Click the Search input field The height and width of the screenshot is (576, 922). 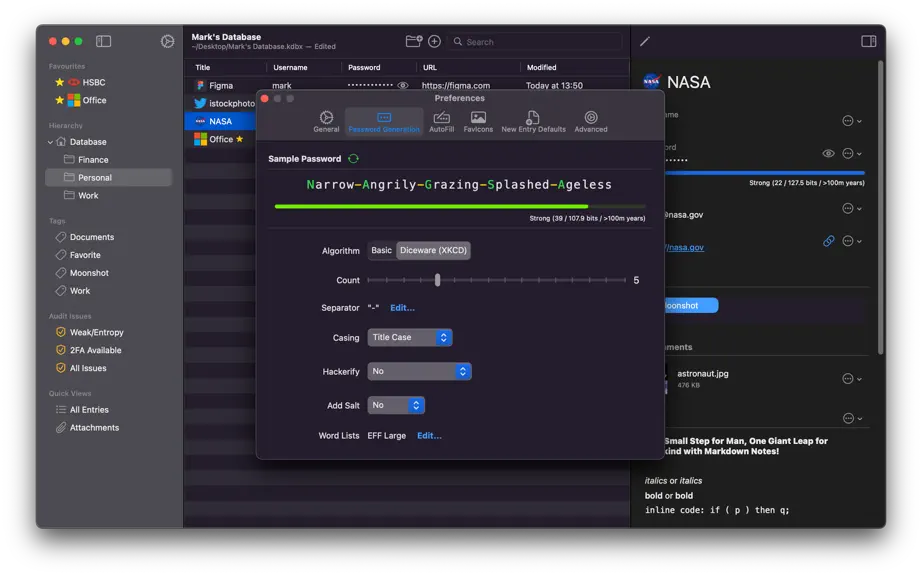536,42
